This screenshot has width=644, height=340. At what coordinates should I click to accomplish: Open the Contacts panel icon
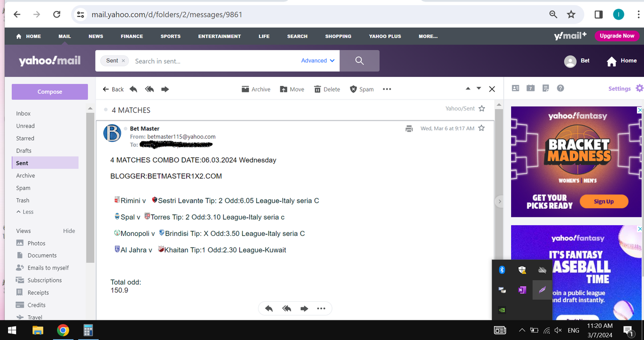(x=516, y=88)
